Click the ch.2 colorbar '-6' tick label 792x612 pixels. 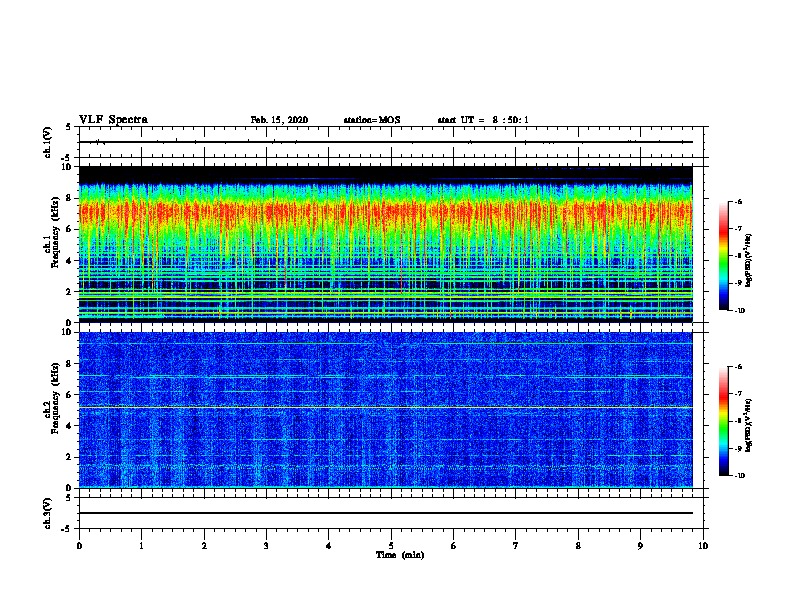(x=738, y=367)
